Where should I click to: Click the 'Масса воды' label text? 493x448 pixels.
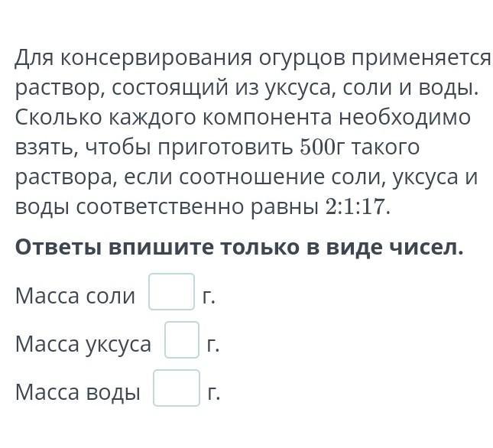pos(78,392)
